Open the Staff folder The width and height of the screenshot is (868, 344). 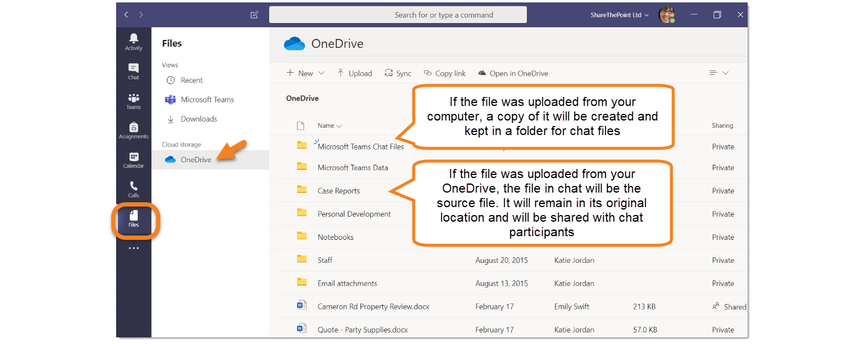pos(325,260)
